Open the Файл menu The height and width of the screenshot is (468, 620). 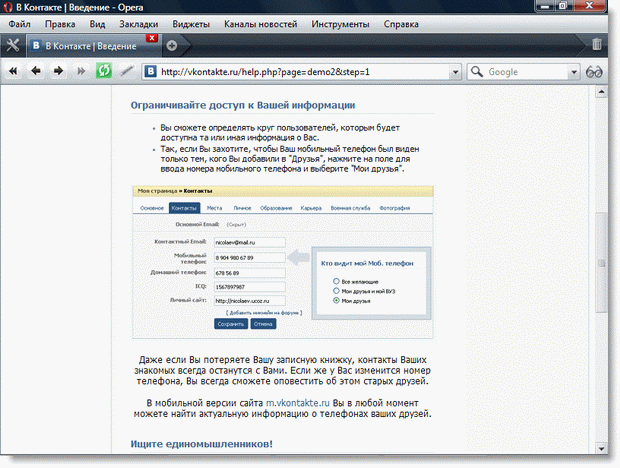coord(19,24)
